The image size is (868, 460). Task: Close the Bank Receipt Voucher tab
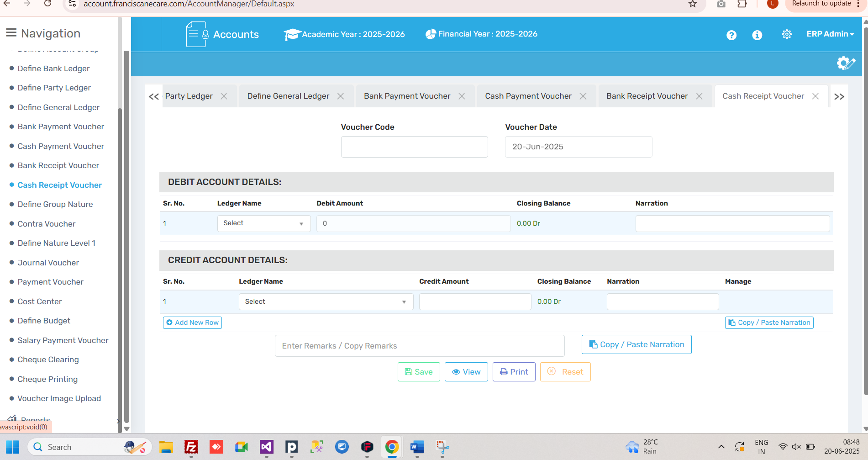pos(699,96)
